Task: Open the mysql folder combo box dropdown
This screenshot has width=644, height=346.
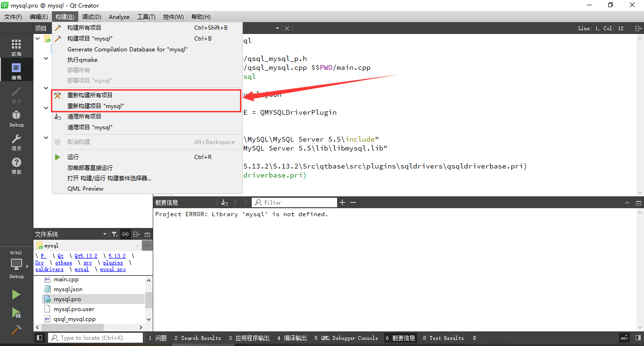Action: 137,245
